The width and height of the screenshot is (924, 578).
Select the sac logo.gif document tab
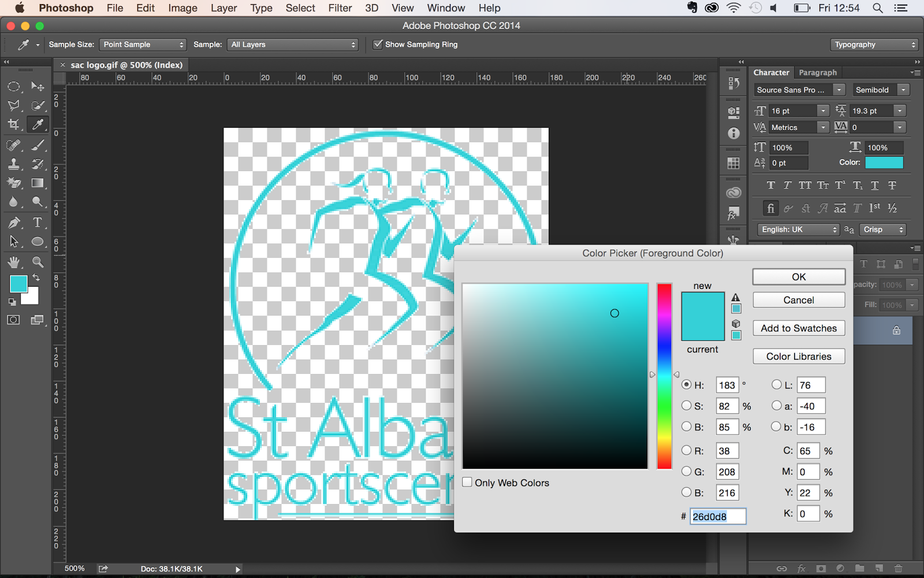126,65
